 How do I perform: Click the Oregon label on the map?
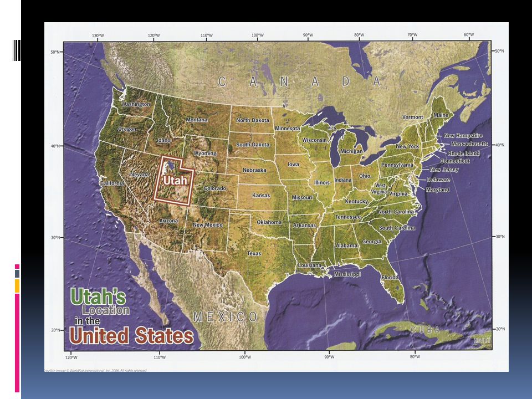tap(127, 129)
